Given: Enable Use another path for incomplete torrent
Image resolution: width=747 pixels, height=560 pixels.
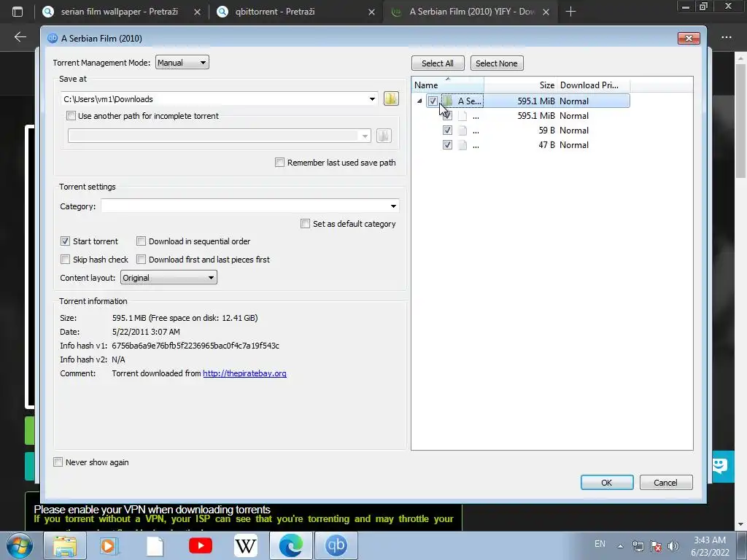Looking at the screenshot, I should (x=71, y=116).
